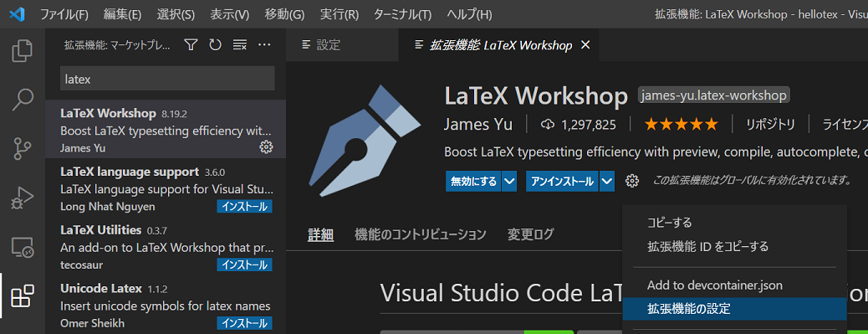This screenshot has height=334, width=868.
Task: Click the download count 1,297,825
Action: click(x=578, y=125)
